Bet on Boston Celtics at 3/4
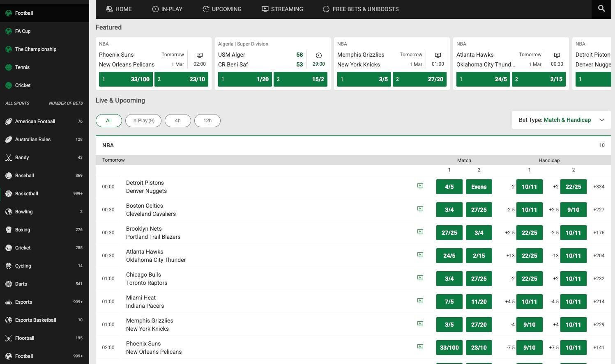Viewport: 615px width, 364px height. coord(449,210)
